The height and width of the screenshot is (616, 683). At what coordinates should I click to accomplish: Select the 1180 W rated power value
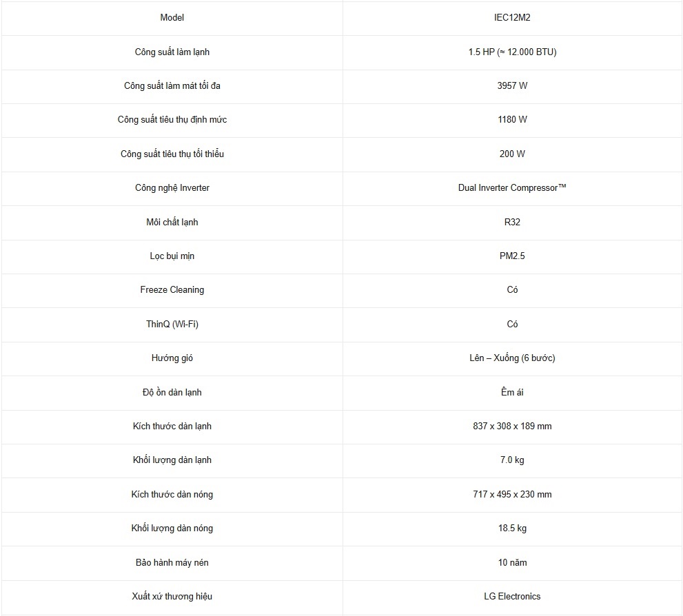tap(512, 119)
